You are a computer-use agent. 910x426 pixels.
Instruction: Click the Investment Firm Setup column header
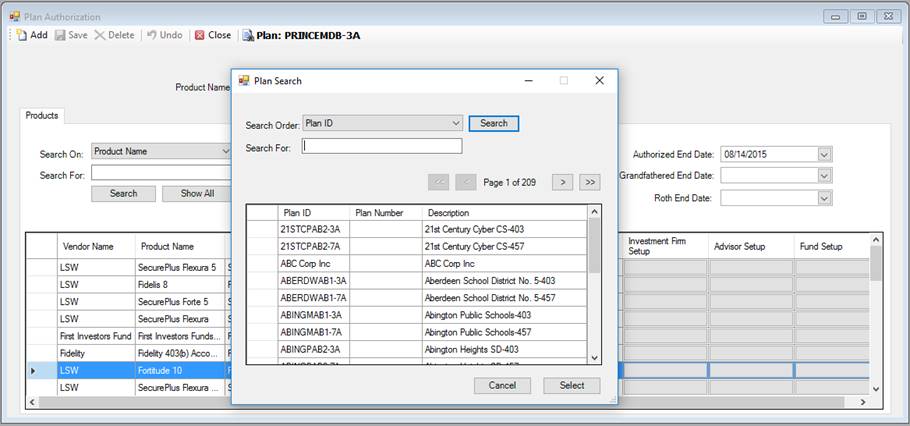click(x=666, y=247)
